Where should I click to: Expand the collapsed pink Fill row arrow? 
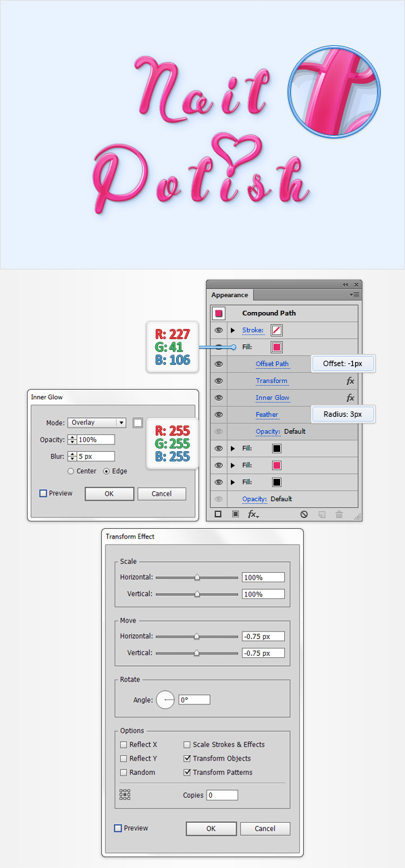click(234, 465)
